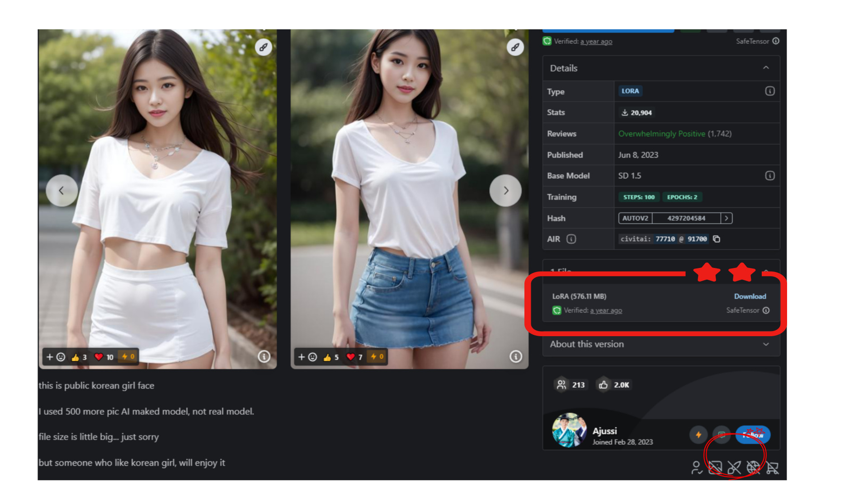The width and height of the screenshot is (868, 488).
Task: Open Ajussi's profile avatar
Action: coord(569,430)
